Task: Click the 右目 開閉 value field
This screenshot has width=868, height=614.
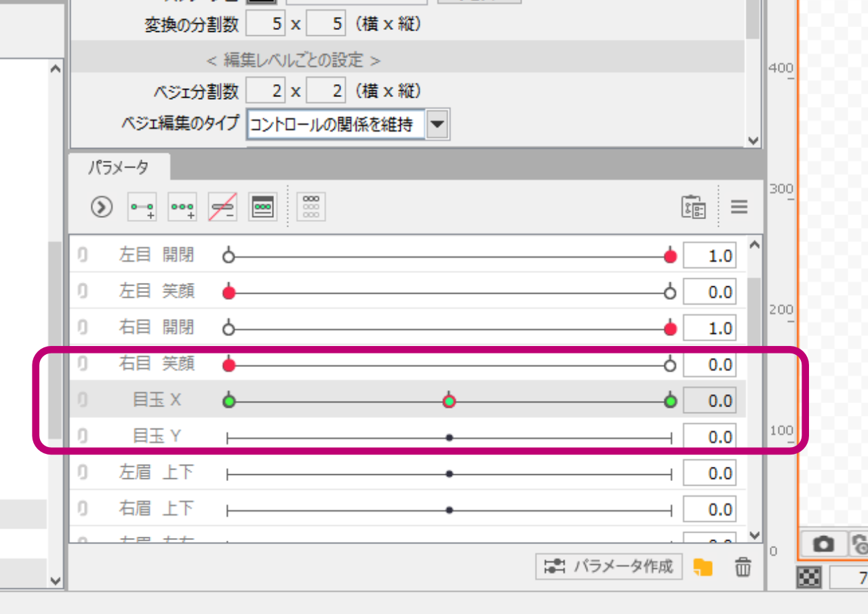Action: (x=710, y=328)
